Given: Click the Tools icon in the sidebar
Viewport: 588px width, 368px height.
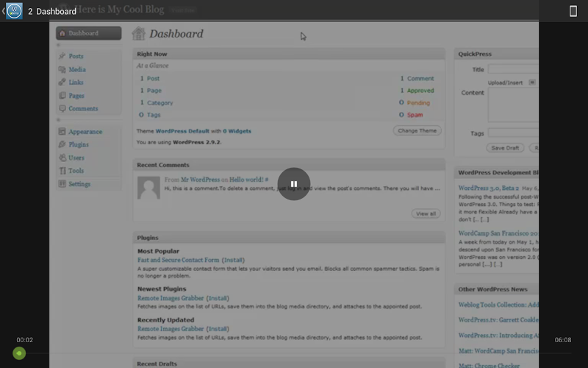Looking at the screenshot, I should [x=62, y=171].
